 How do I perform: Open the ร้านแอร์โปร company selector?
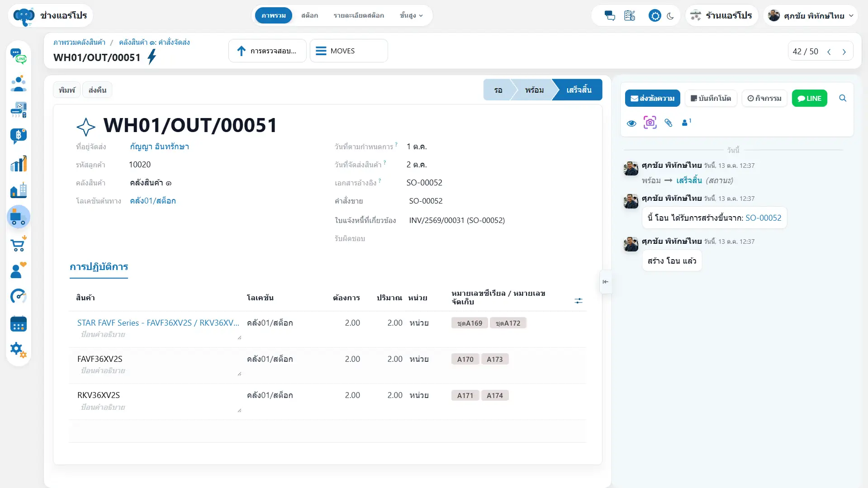[x=721, y=16]
